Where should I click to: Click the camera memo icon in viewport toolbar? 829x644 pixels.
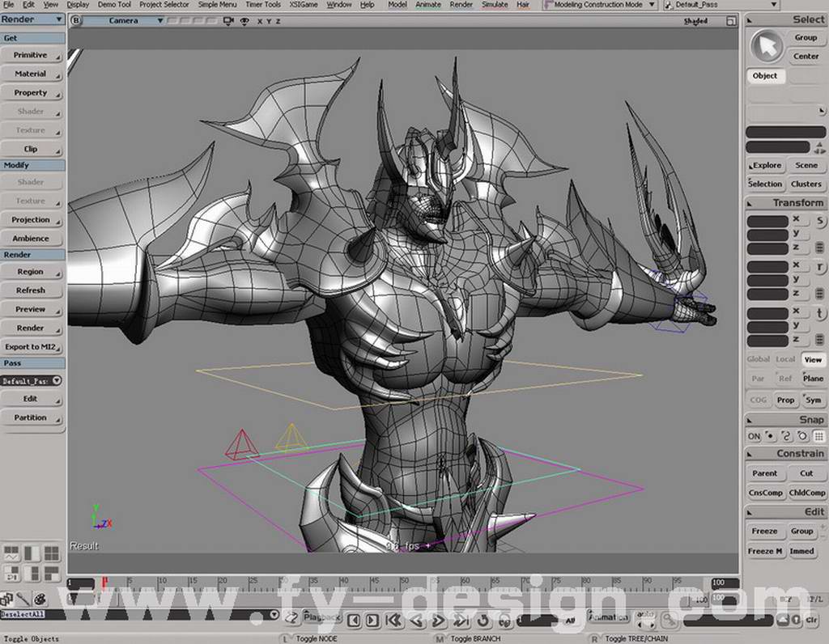click(228, 21)
